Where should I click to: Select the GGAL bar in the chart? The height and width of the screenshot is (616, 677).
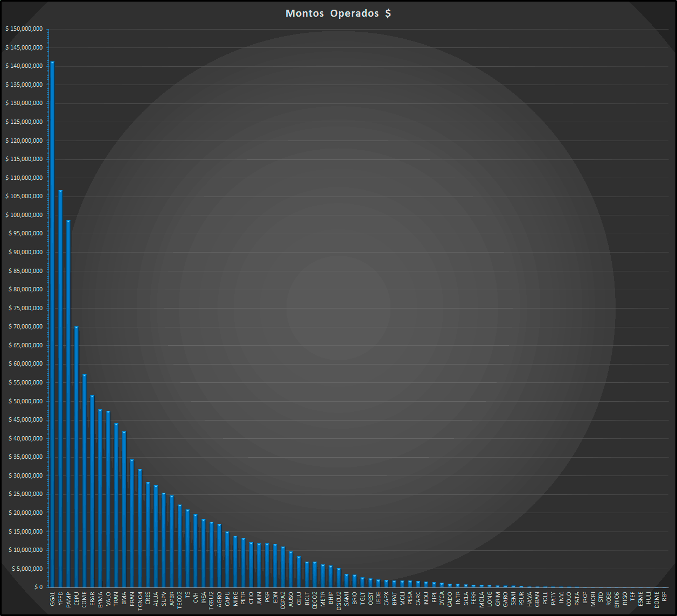tap(52, 323)
